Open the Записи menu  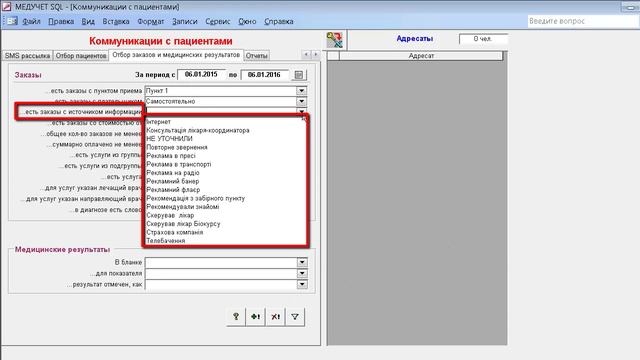(x=184, y=21)
